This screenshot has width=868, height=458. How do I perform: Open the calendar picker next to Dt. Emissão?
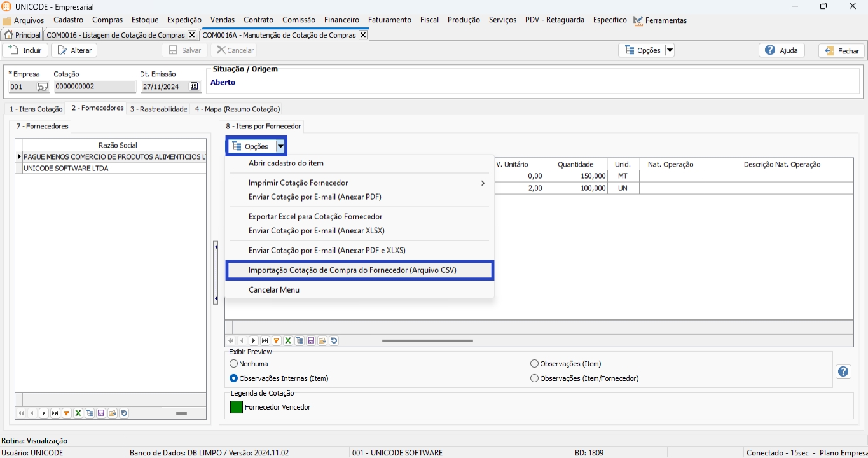[x=194, y=87]
